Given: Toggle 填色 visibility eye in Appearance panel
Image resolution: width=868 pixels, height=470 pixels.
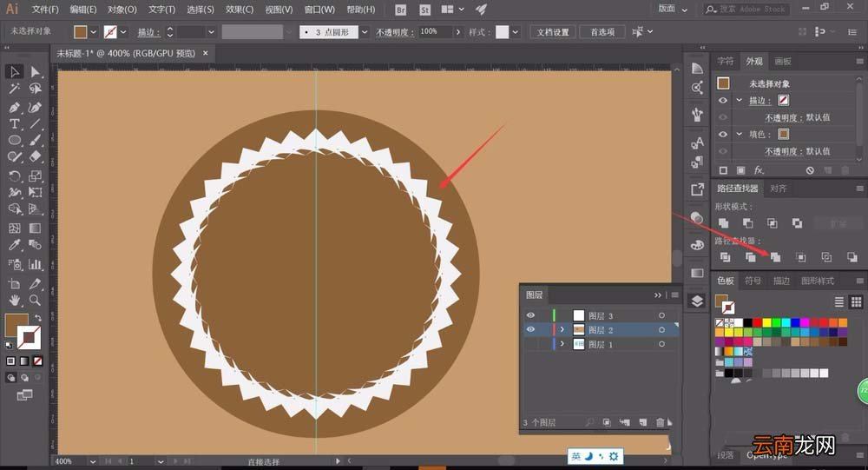Looking at the screenshot, I should 723,134.
